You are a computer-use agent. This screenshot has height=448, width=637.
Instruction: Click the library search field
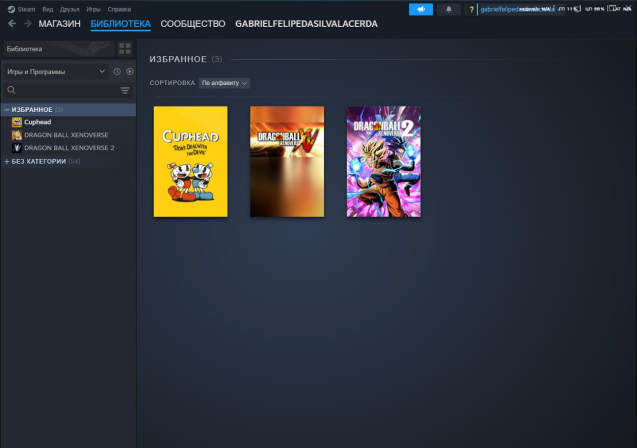click(x=67, y=90)
